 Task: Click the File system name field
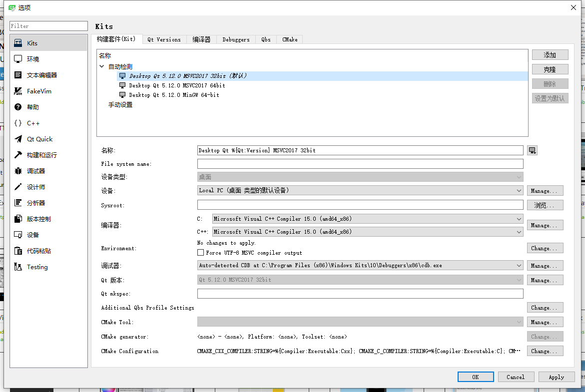360,164
